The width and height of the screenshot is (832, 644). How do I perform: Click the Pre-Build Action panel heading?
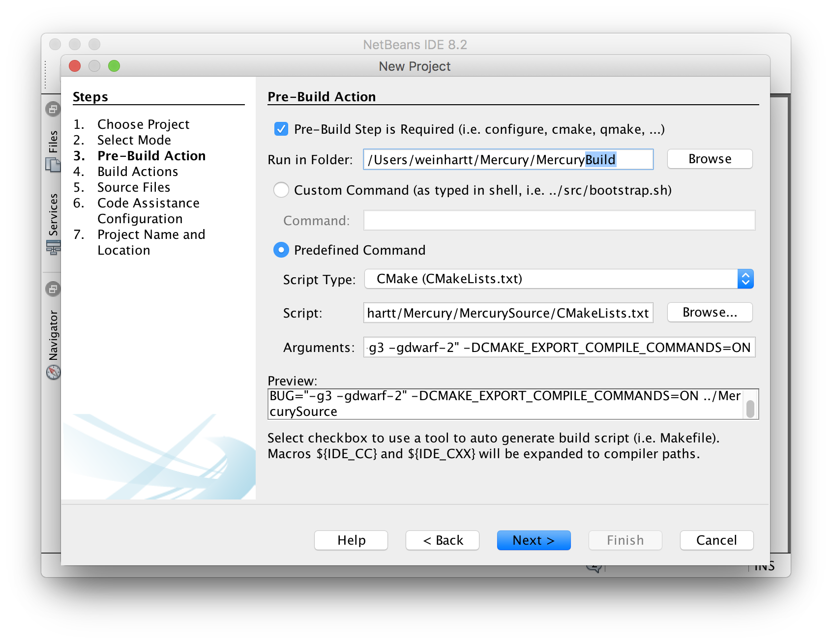click(322, 97)
